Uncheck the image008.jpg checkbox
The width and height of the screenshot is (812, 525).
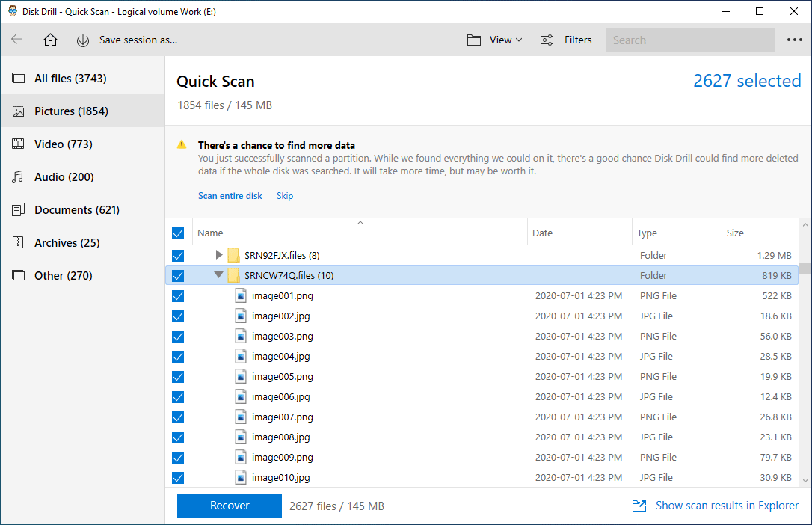point(178,437)
